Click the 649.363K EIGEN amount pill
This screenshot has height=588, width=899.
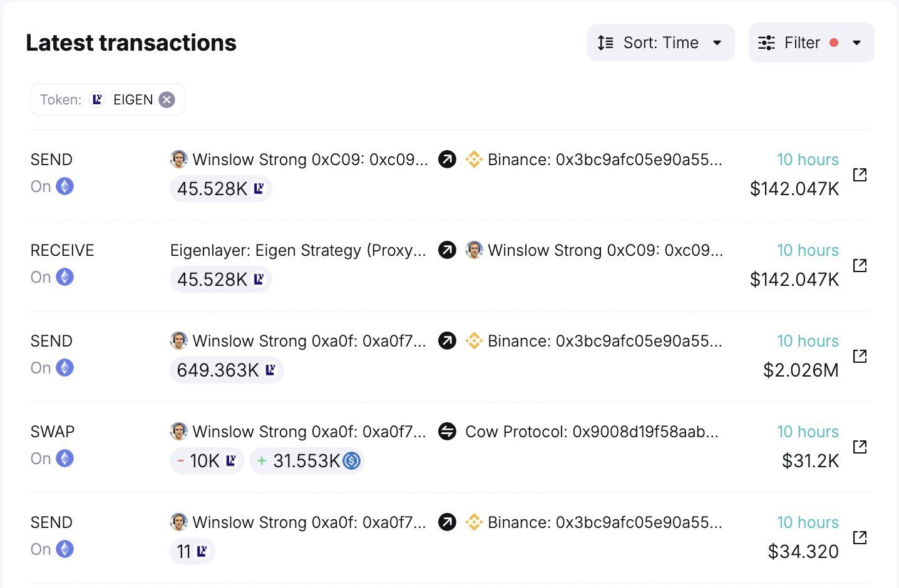pyautogui.click(x=226, y=370)
